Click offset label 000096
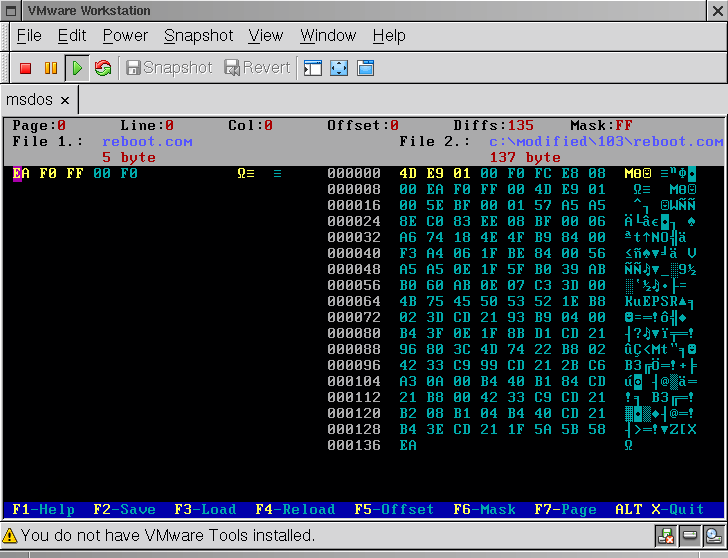This screenshot has width=728, height=558. [x=354, y=365]
